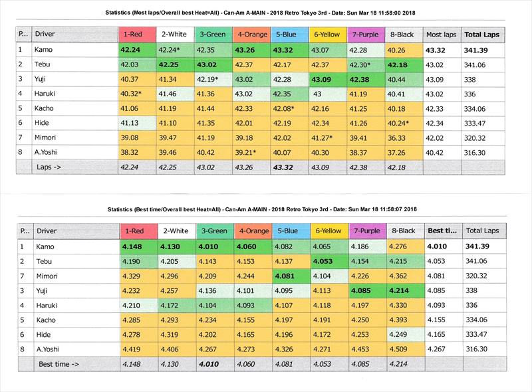Select Mimori's name in the best-time table
The image size is (532, 392).
tap(49, 275)
